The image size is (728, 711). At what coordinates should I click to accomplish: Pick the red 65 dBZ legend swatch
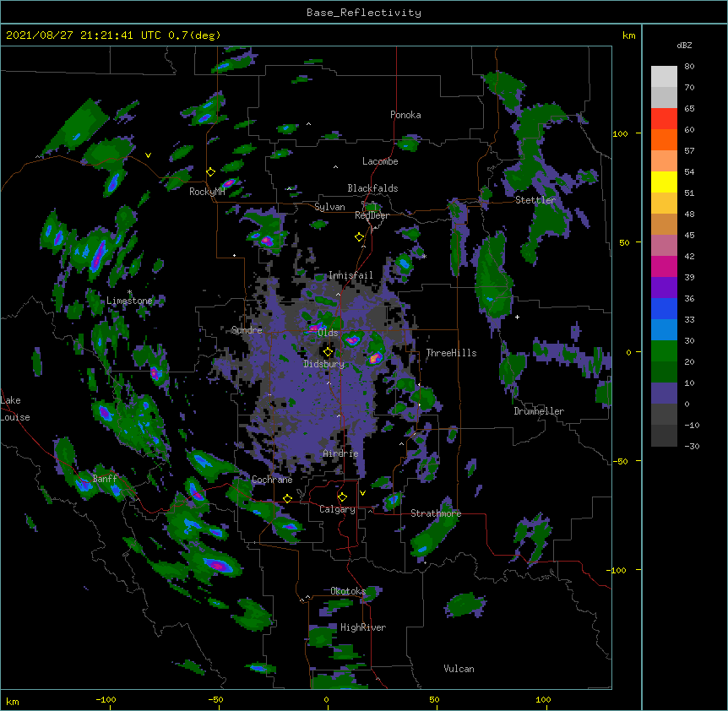click(x=664, y=118)
